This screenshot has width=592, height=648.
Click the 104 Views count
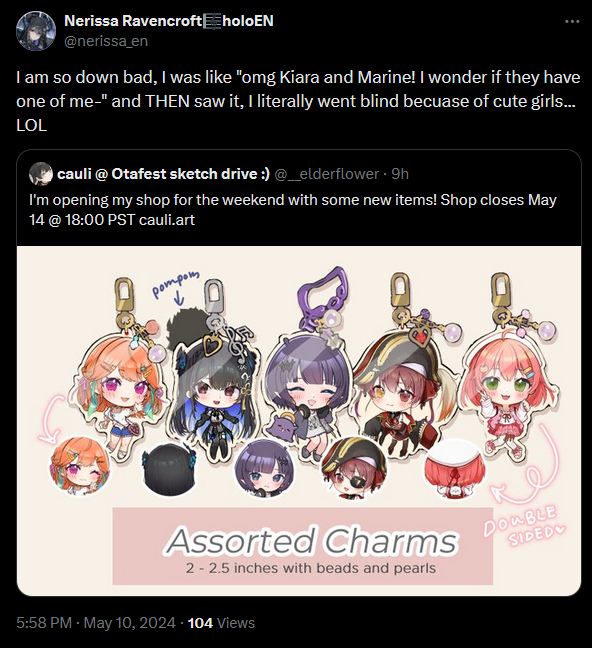pyautogui.click(x=221, y=622)
